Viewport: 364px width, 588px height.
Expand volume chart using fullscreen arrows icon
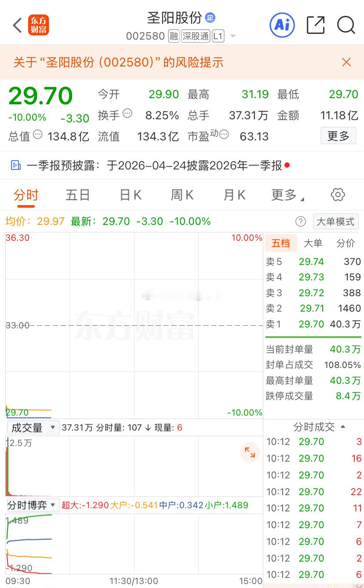(250, 452)
